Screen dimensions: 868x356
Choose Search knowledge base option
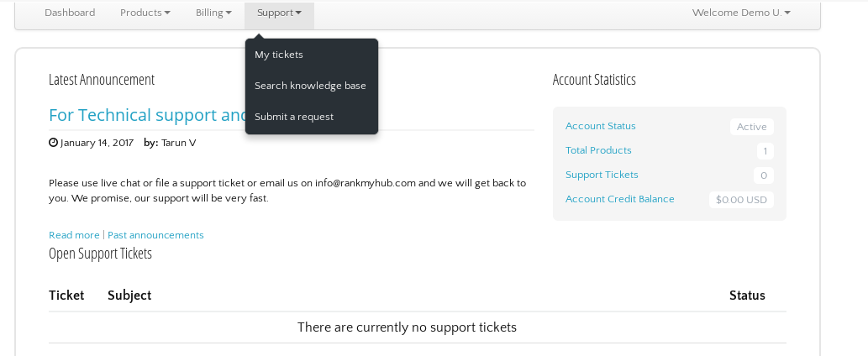point(310,86)
